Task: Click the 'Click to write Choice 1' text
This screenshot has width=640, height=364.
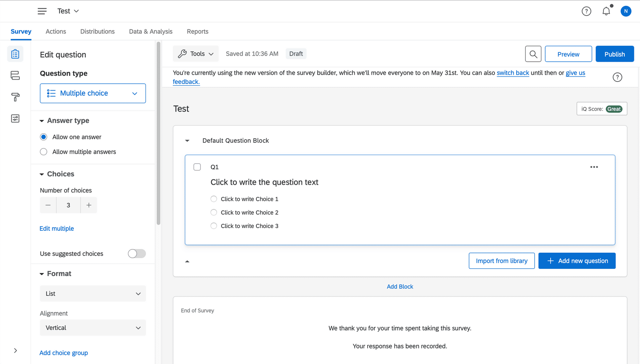Action: pyautogui.click(x=250, y=199)
